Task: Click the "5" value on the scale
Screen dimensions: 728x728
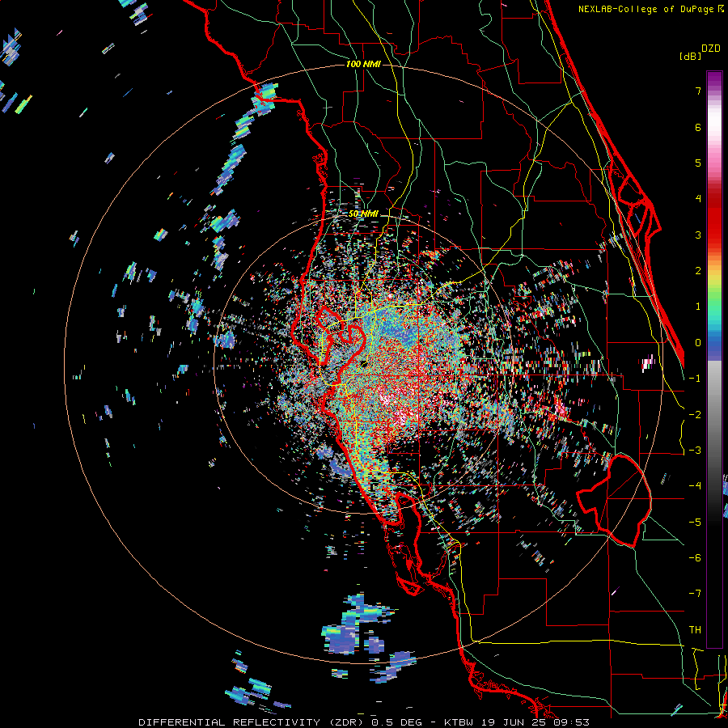Action: pos(698,163)
